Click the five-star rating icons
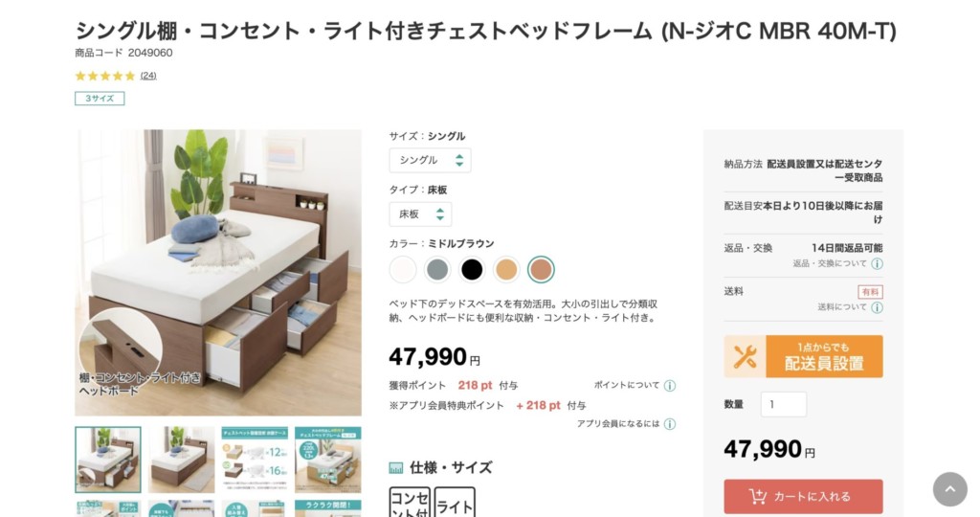 tap(105, 76)
